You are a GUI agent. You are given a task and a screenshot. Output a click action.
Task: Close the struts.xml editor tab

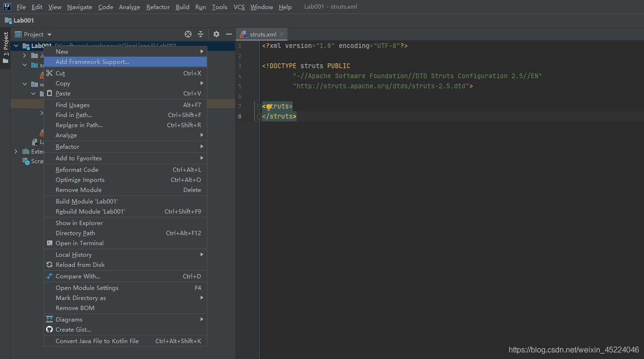click(282, 35)
